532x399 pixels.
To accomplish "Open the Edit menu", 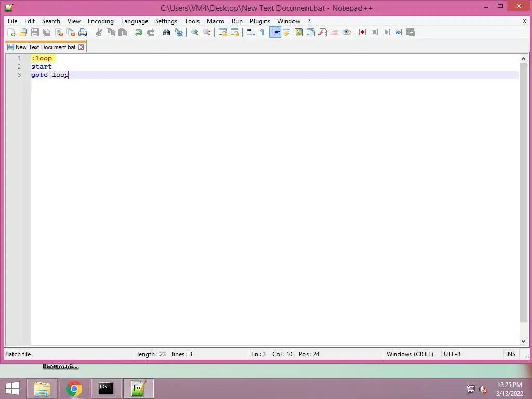I will coord(30,21).
